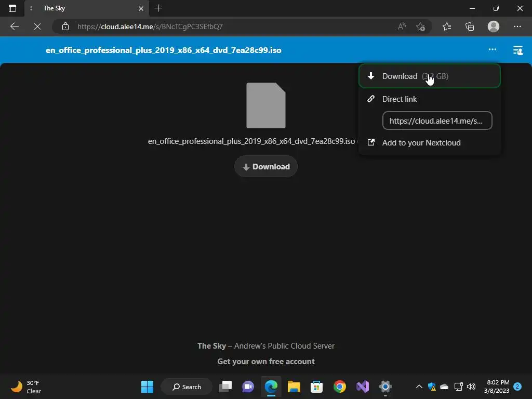Click the ISO file thumbnail placeholder
Viewport: 532px width, 399px height.
(x=266, y=105)
